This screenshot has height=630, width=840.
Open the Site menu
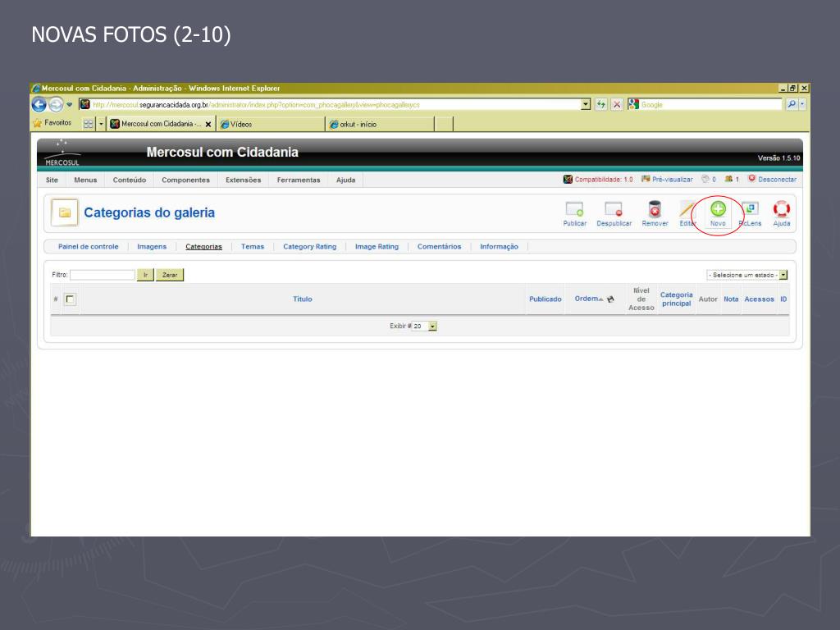pos(52,180)
